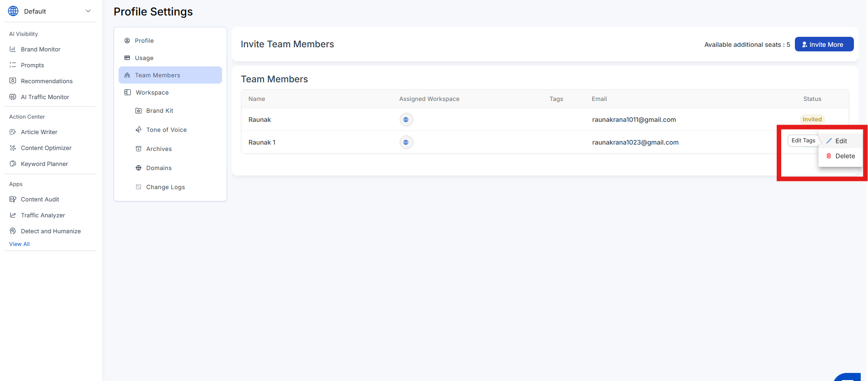The width and height of the screenshot is (868, 381).
Task: Click the globe icon in Raunak's workspace column
Action: tap(406, 120)
